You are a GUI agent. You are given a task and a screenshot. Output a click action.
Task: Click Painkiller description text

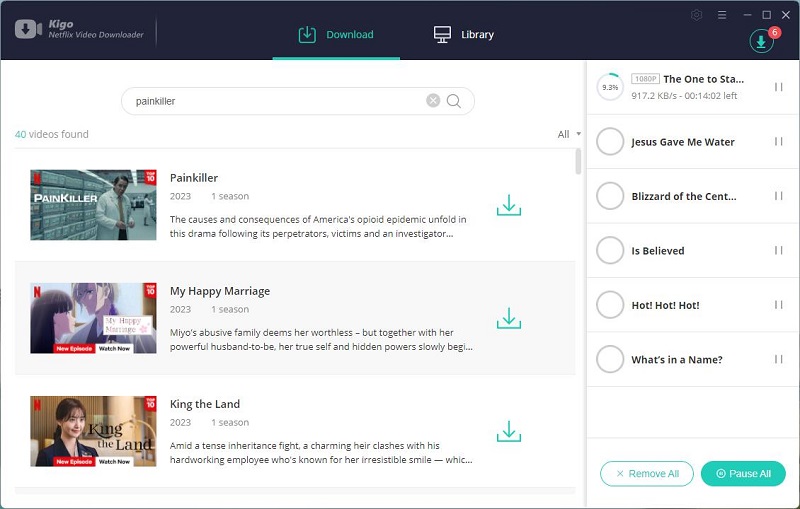[318, 226]
